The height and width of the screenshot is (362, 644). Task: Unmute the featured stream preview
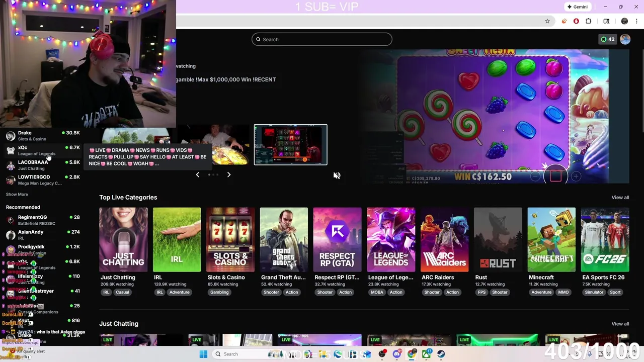[337, 175]
